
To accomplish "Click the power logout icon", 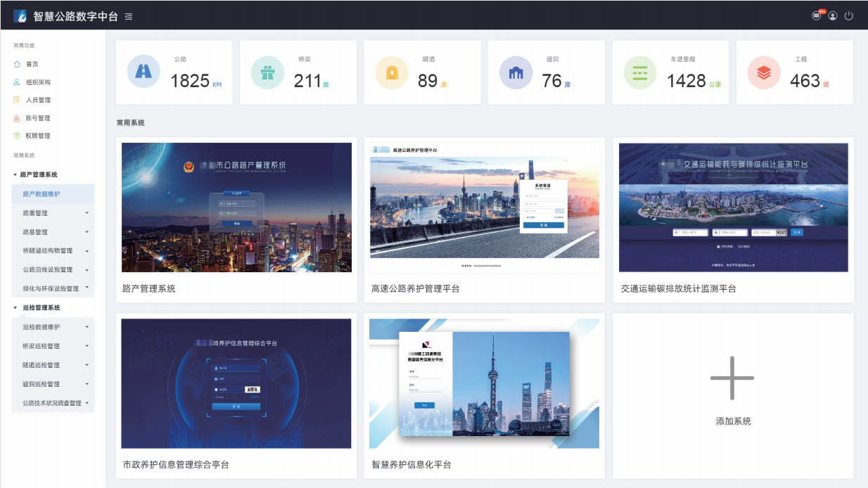I will coord(849,15).
